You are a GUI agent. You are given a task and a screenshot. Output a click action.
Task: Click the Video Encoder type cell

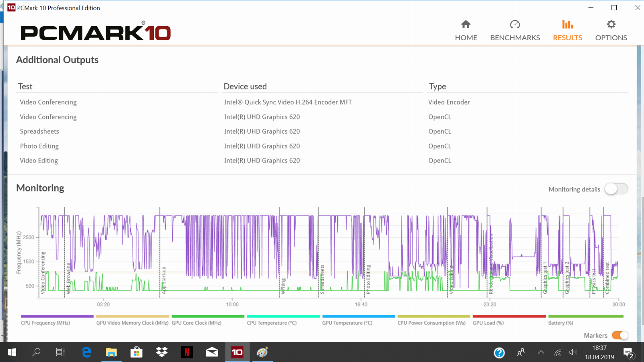tap(449, 102)
